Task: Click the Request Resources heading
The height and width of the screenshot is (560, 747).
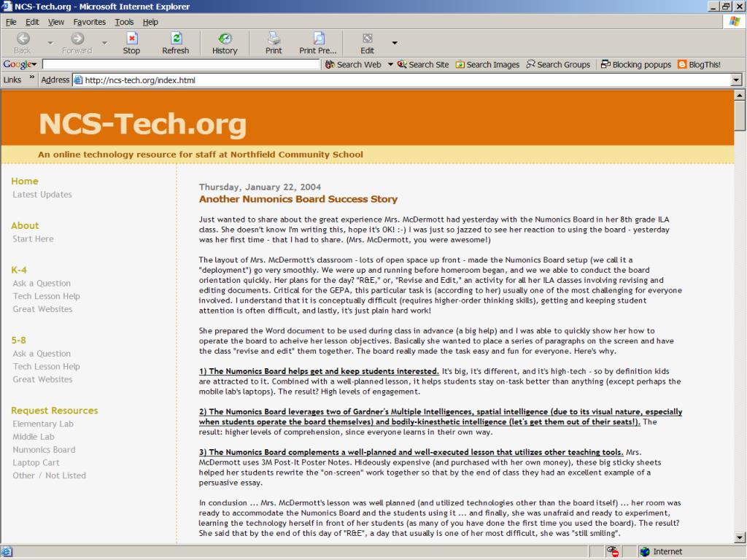Action: pos(54,411)
